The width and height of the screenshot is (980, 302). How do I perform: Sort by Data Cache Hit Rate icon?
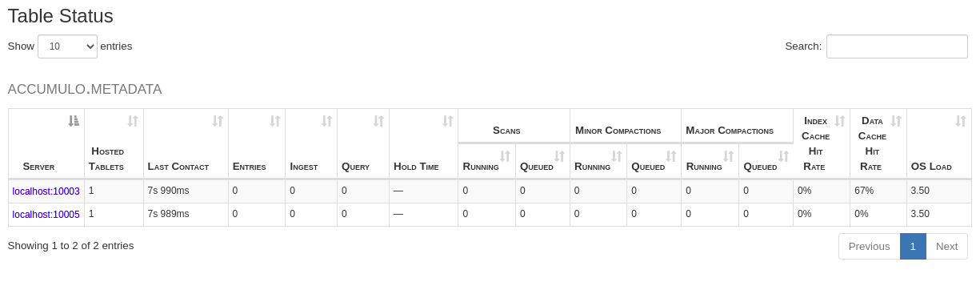[x=896, y=121]
